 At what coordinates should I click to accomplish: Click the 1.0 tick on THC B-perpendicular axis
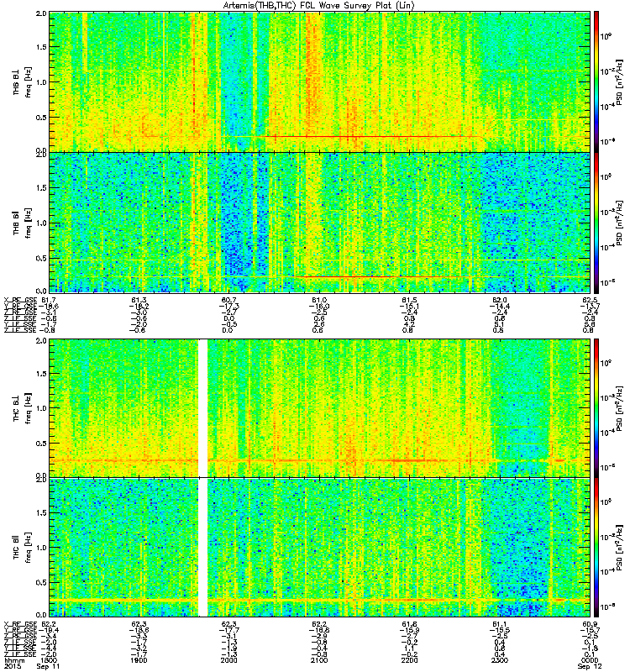(41, 408)
